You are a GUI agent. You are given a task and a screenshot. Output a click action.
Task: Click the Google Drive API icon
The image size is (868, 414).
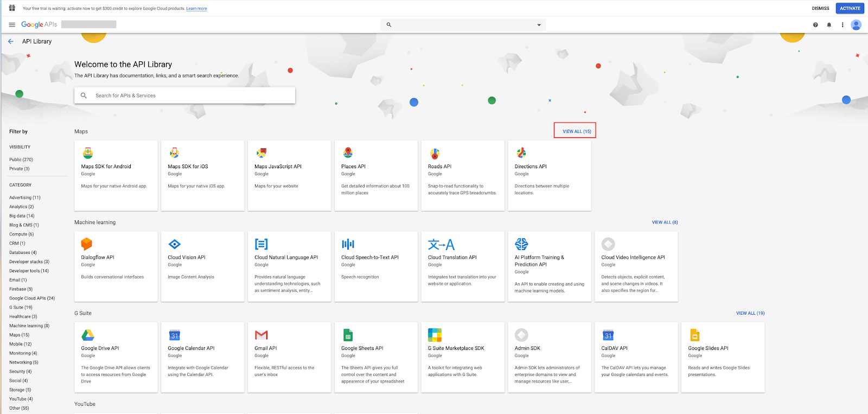click(88, 335)
